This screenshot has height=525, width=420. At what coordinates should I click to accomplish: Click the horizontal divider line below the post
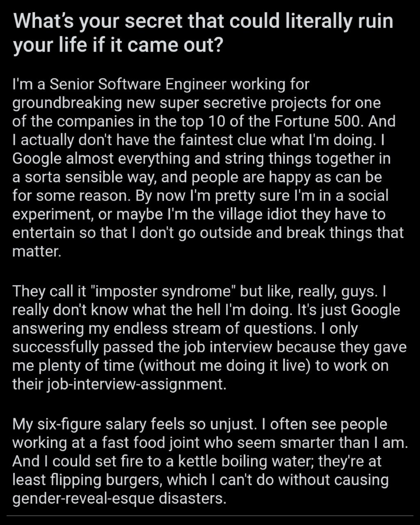210,516
